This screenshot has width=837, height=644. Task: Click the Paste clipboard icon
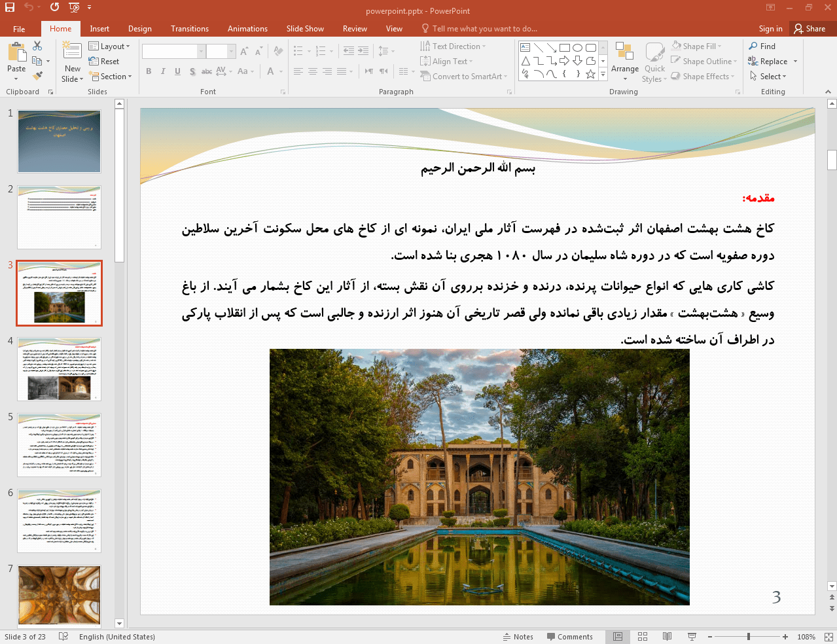[x=16, y=52]
